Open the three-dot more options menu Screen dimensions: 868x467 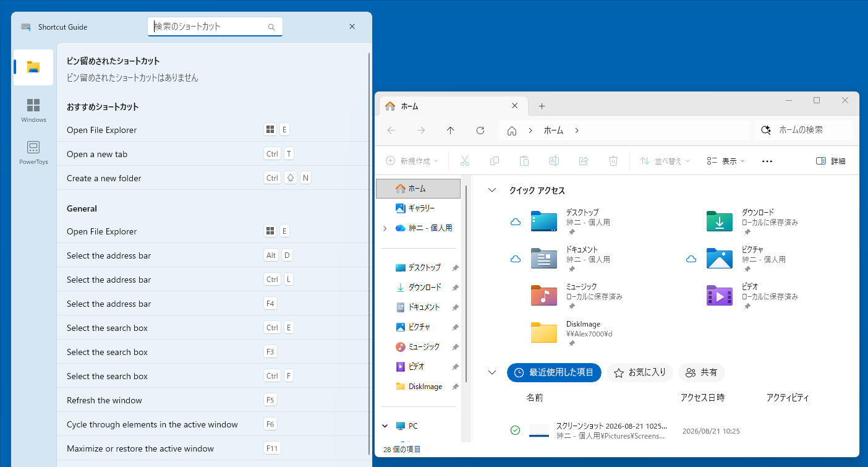tap(767, 161)
